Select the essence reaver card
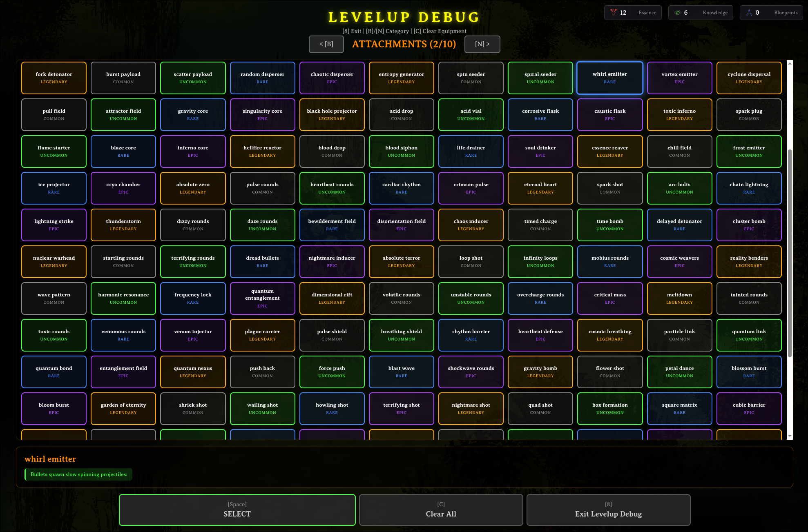Viewport: 808px width, 532px height. click(610, 151)
